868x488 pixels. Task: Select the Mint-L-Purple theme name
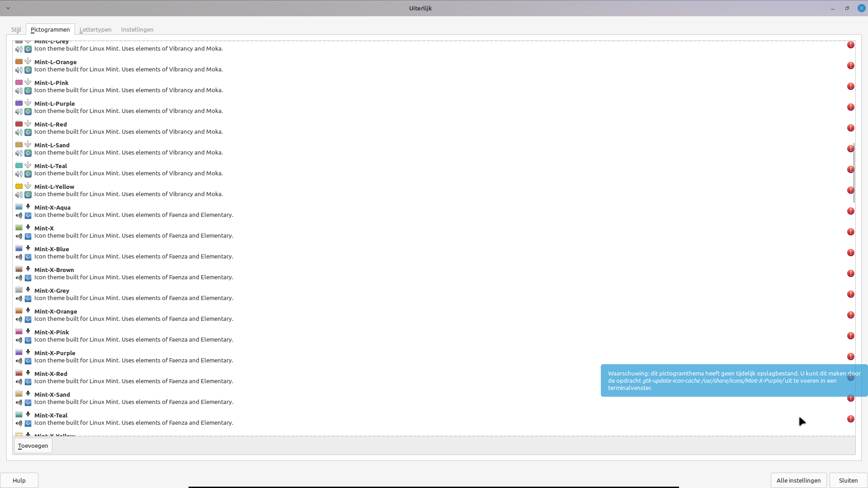55,103
